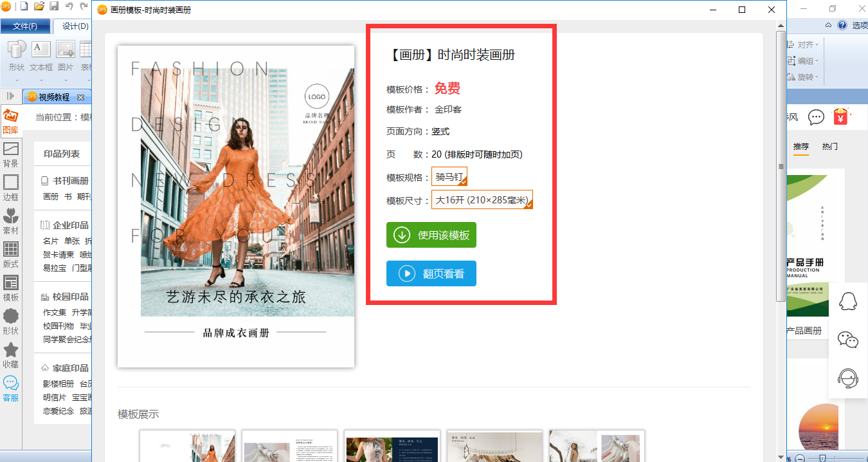Image resolution: width=868 pixels, height=462 pixels.
Task: Open the 版式 sidebar panel
Action: (11, 255)
